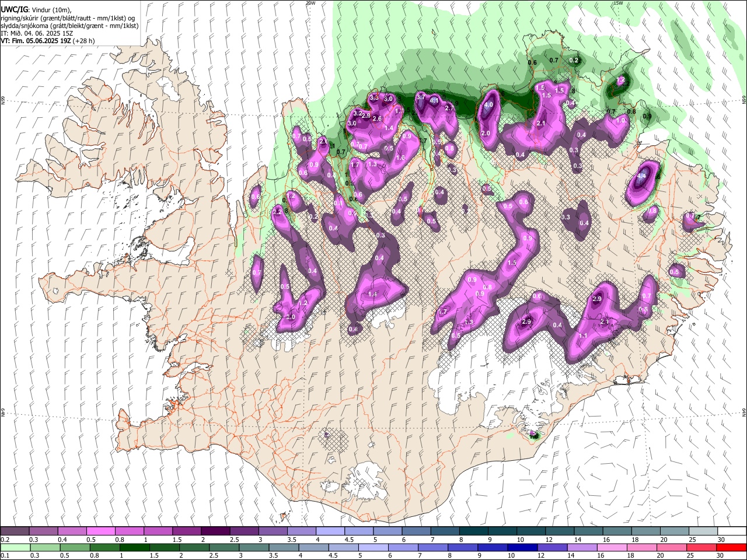Click the 0.1 label under the rain scale
The height and width of the screenshot is (560, 747).
point(5,555)
